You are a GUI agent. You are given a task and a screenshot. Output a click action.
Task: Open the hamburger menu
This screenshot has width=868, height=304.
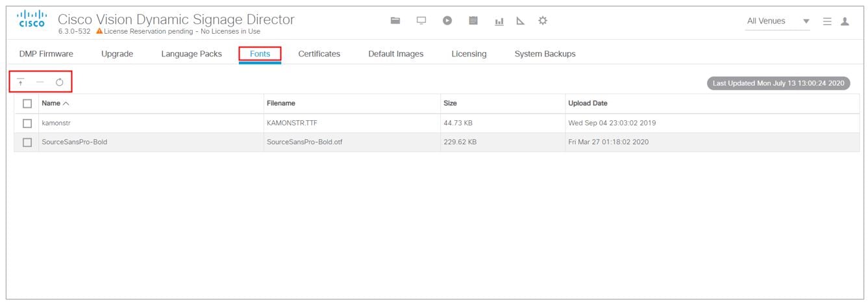tap(827, 21)
